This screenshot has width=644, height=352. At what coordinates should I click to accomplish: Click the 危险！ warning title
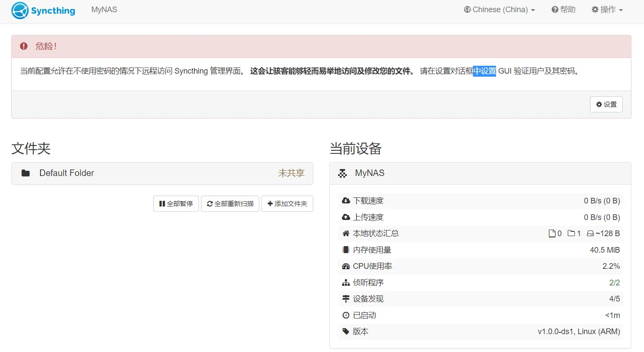coord(46,46)
